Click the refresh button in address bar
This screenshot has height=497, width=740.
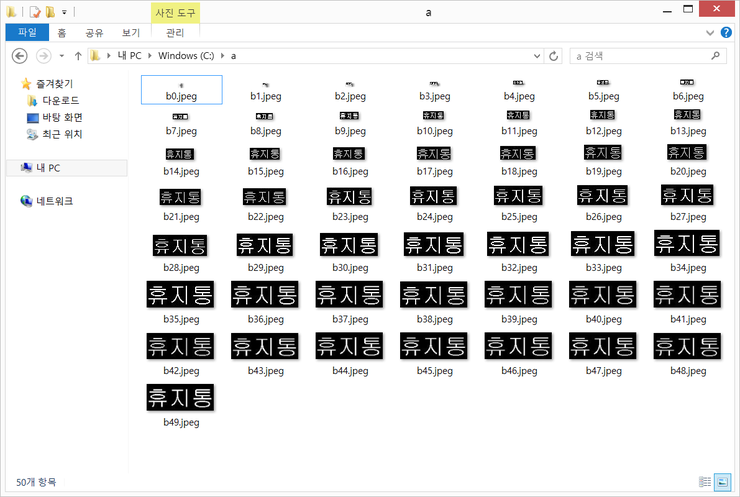pyautogui.click(x=555, y=56)
